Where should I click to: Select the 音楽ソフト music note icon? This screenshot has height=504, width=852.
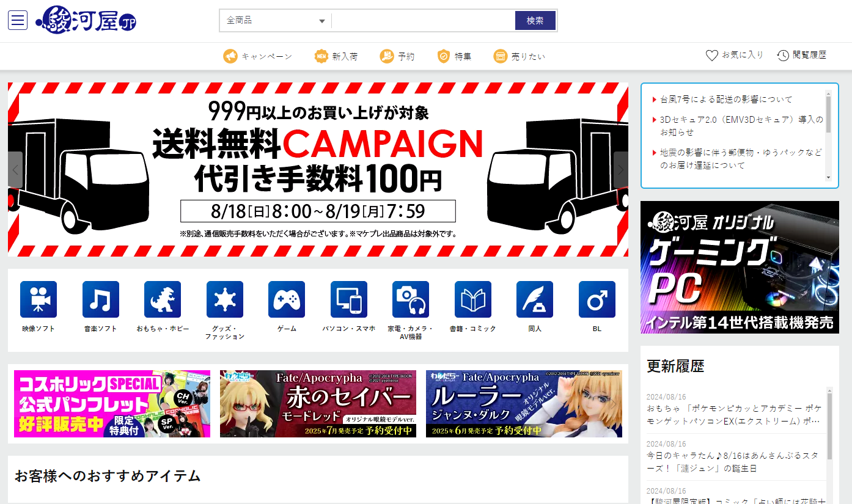click(101, 299)
